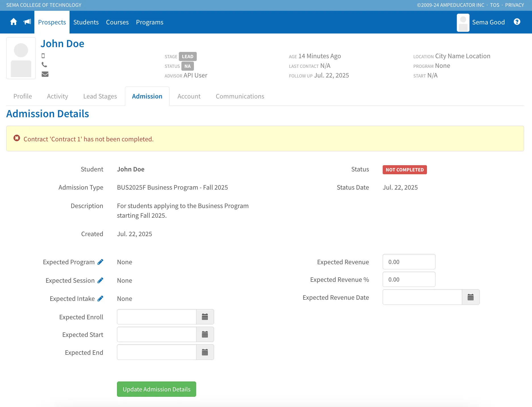Switch to the Communications tab

240,96
